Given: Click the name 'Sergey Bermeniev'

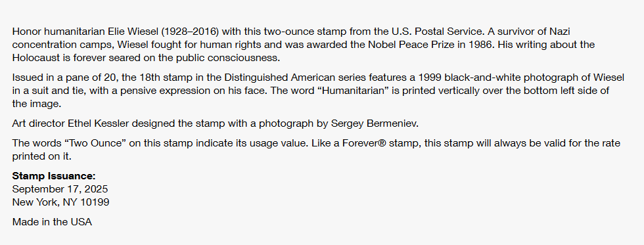Looking at the screenshot, I should (x=374, y=123).
